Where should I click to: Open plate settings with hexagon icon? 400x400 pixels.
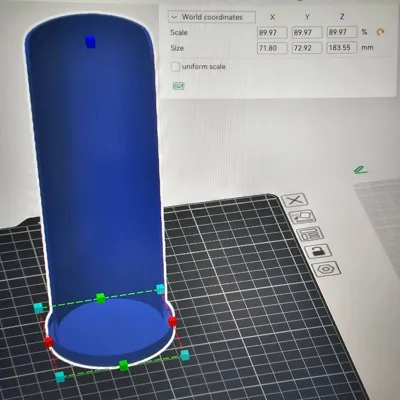pos(327,269)
